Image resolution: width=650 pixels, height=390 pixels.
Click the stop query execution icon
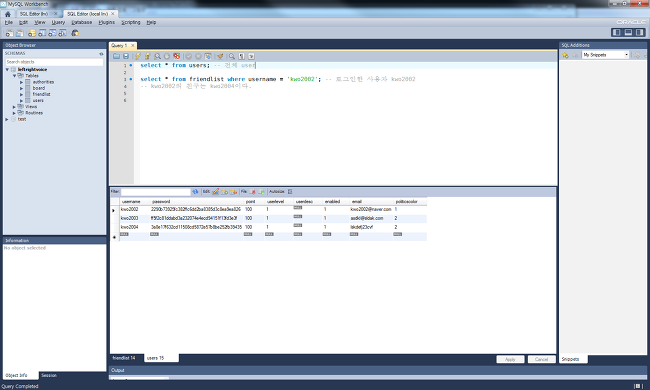point(167,56)
